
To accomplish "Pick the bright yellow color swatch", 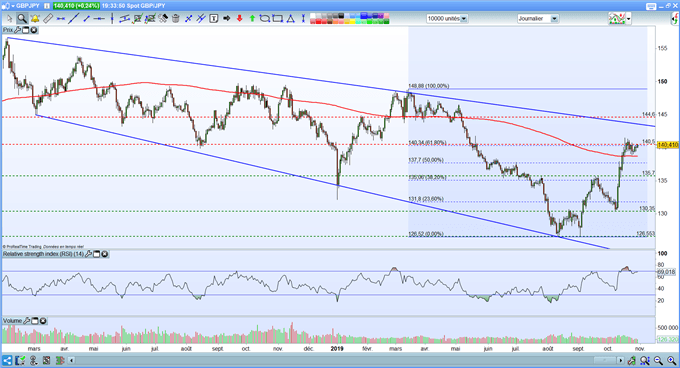I will click(352, 21).
